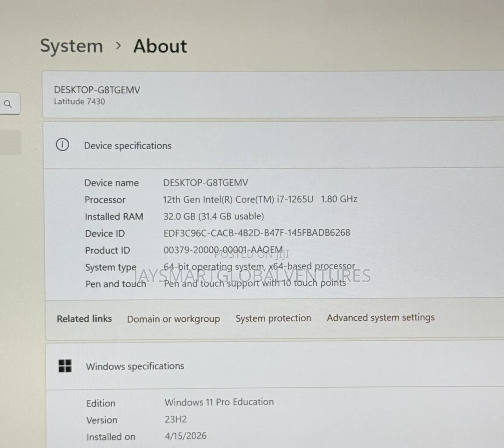Click the 23H2 version value
Screen dimensions: 504x448
pyautogui.click(x=176, y=419)
